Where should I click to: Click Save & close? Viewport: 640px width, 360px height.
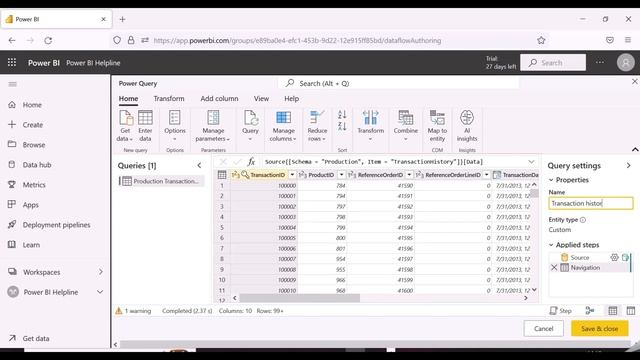(x=599, y=328)
